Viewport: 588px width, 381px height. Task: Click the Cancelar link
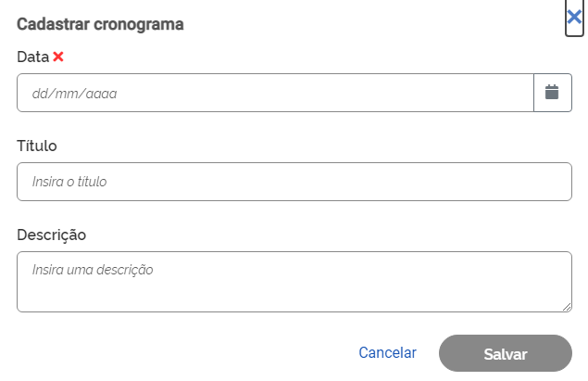click(387, 353)
